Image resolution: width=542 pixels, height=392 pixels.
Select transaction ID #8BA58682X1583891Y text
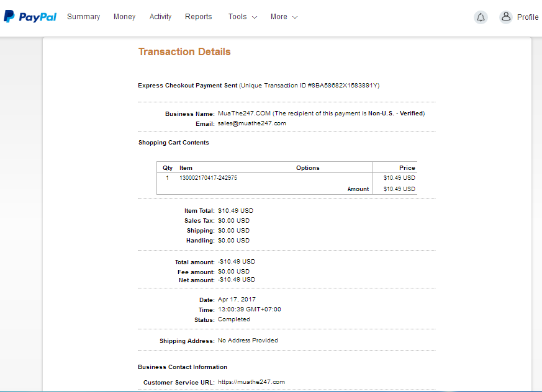pos(343,86)
